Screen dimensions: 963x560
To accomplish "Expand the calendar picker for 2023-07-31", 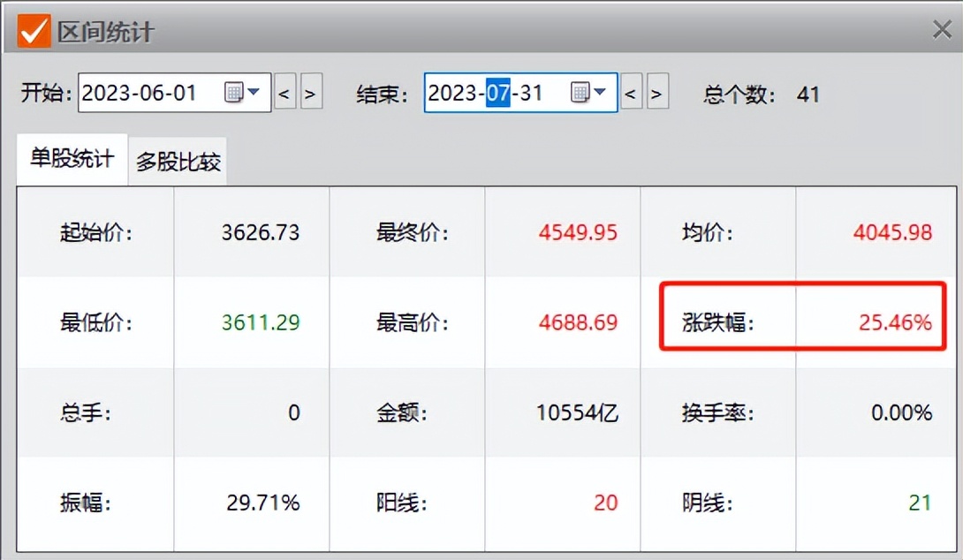I will click(x=600, y=93).
